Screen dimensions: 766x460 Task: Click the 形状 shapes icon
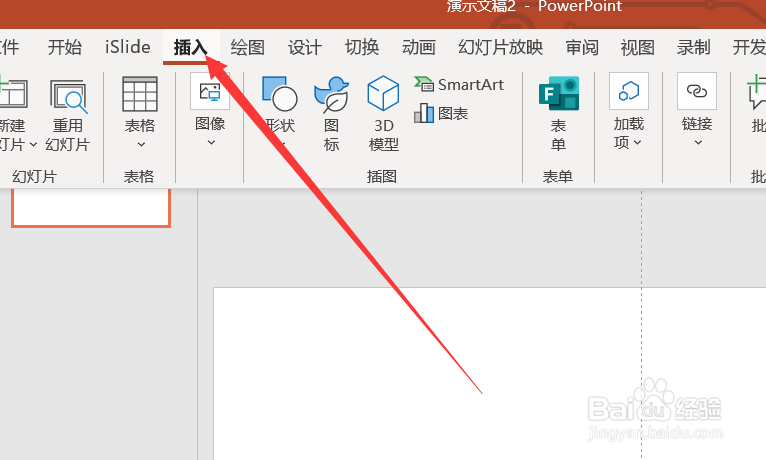(x=279, y=94)
